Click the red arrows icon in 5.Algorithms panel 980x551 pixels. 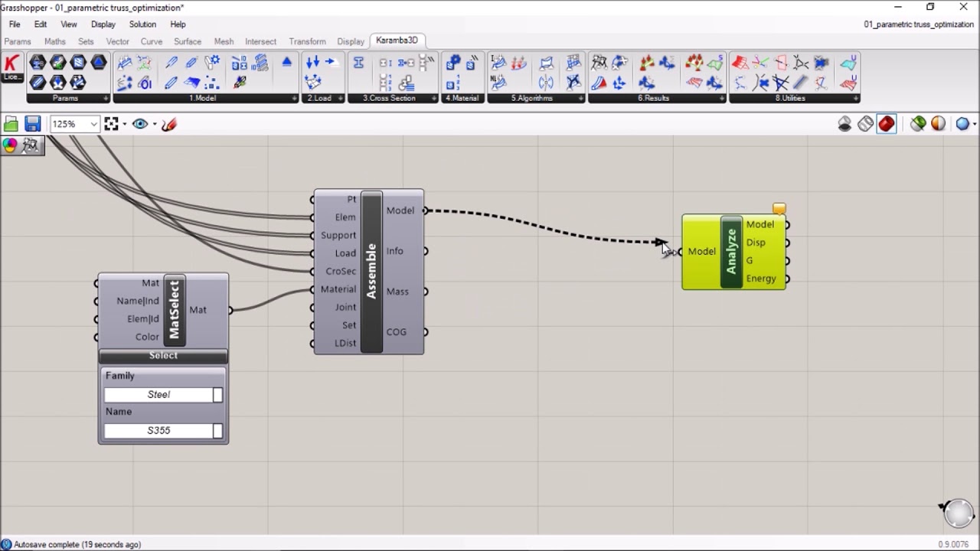click(x=519, y=63)
